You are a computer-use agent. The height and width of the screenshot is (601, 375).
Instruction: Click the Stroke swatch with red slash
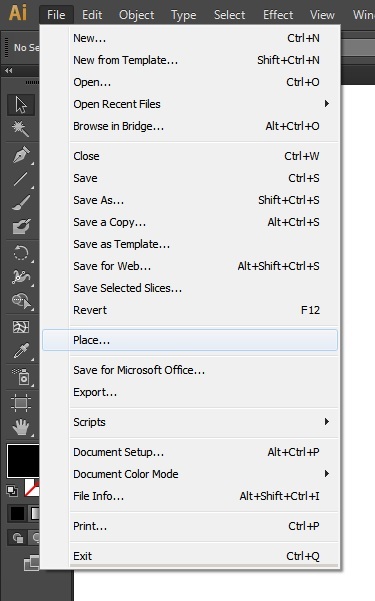(32, 488)
